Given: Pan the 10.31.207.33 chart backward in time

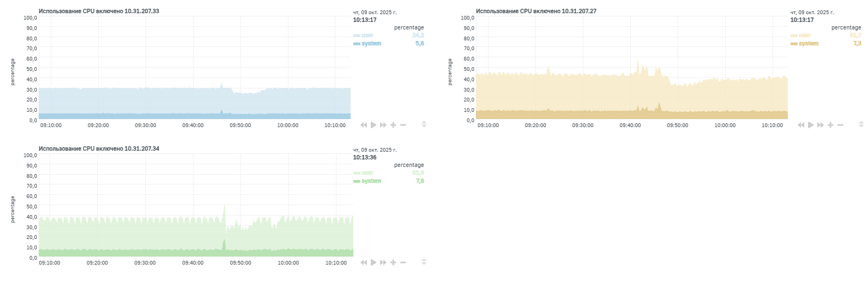Looking at the screenshot, I should [x=364, y=125].
